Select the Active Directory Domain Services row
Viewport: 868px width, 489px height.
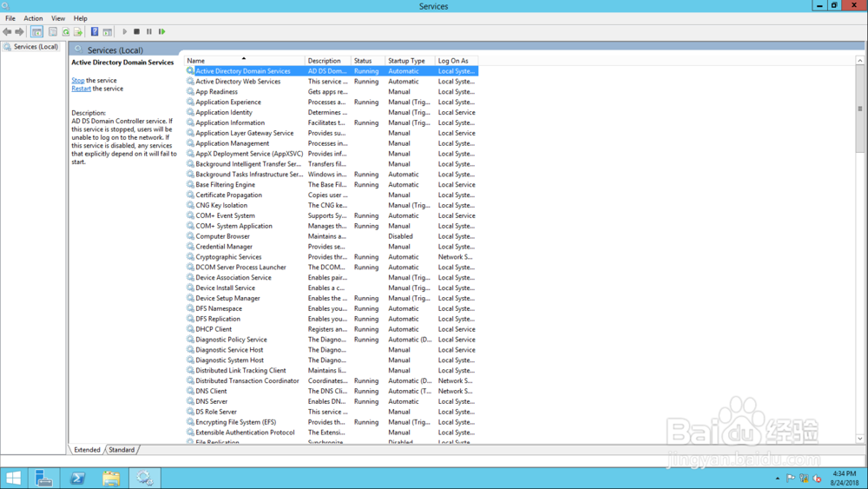(x=332, y=71)
